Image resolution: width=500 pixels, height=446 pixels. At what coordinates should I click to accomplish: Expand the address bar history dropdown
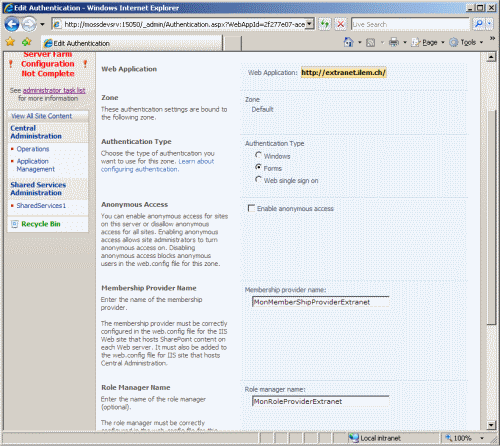tap(310, 24)
